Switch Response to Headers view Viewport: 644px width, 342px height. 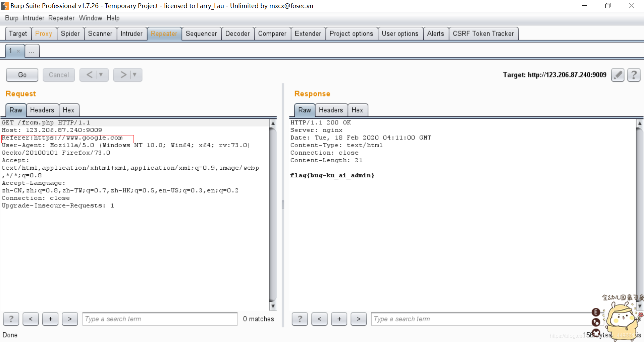(331, 110)
